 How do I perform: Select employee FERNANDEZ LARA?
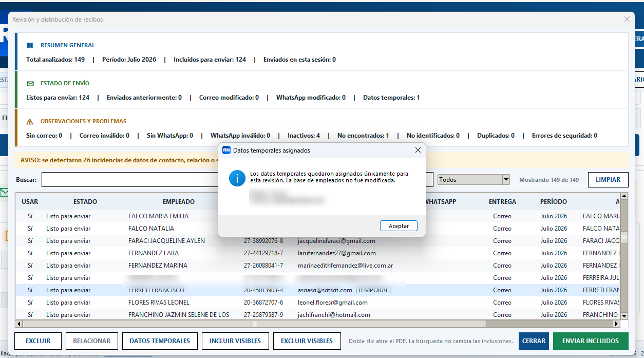[x=154, y=253]
